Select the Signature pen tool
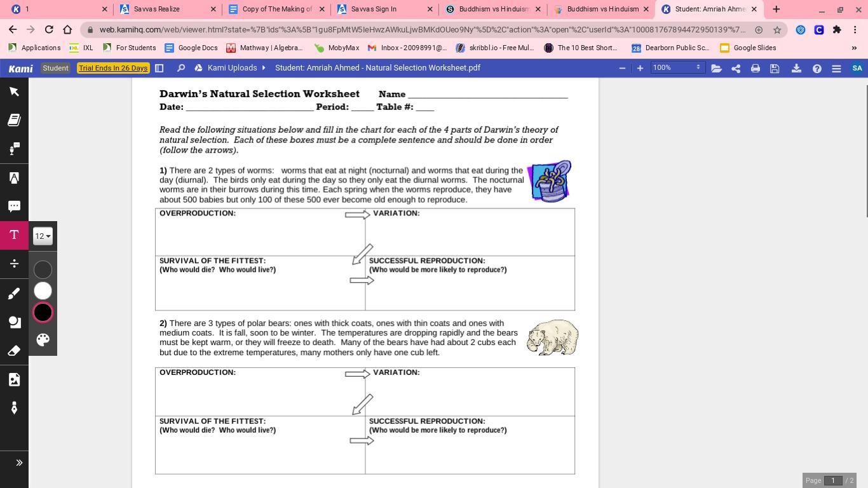The height and width of the screenshot is (488, 868). click(x=14, y=408)
